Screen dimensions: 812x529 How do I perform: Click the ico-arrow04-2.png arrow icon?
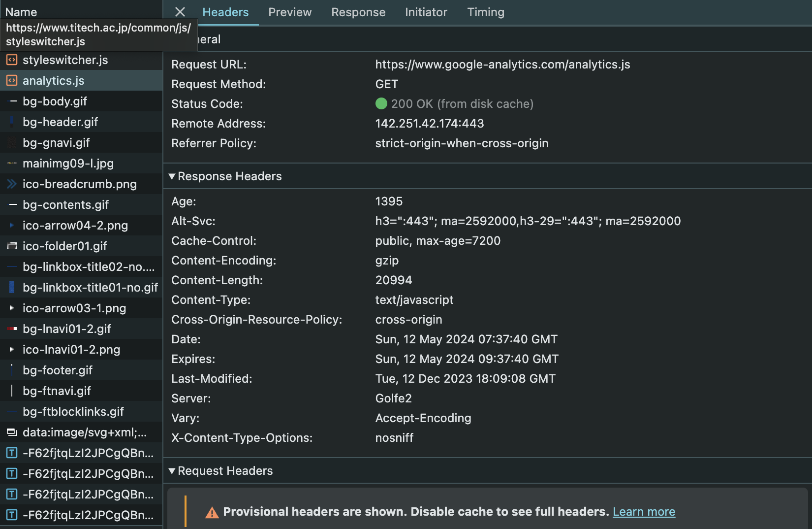click(12, 226)
